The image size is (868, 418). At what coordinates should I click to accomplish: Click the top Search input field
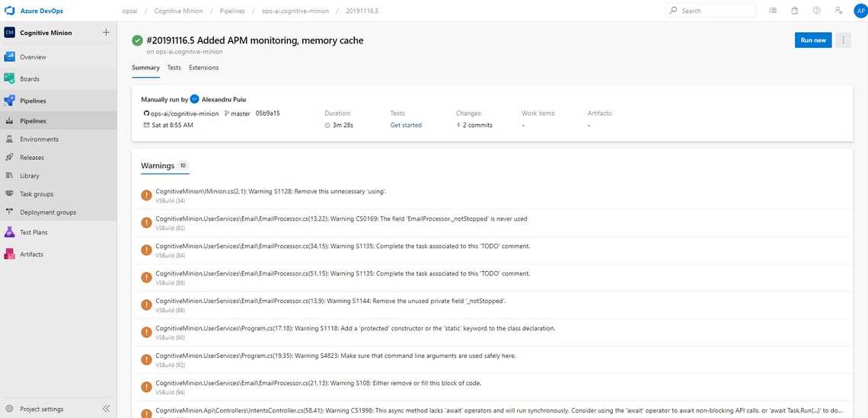tap(715, 11)
